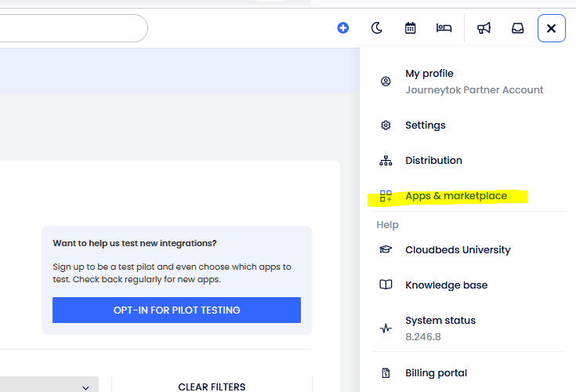The width and height of the screenshot is (576, 392).
Task: Click the Apps & marketplace grid icon
Action: (x=386, y=196)
